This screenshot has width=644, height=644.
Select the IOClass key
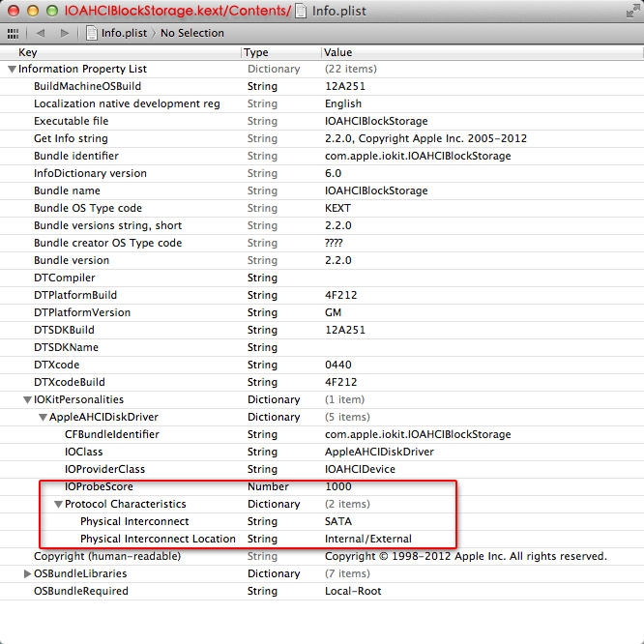pyautogui.click(x=84, y=452)
